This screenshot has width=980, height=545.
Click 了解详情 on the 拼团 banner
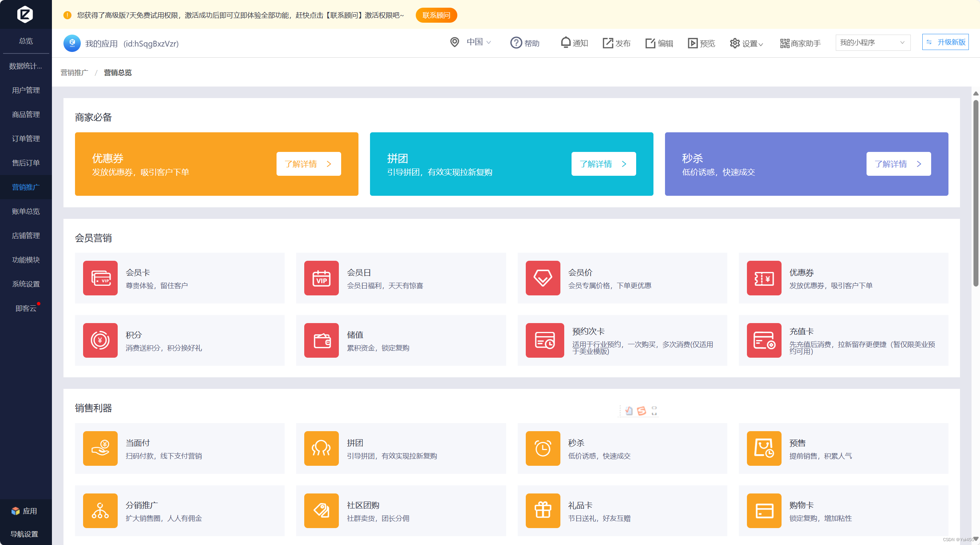point(603,164)
